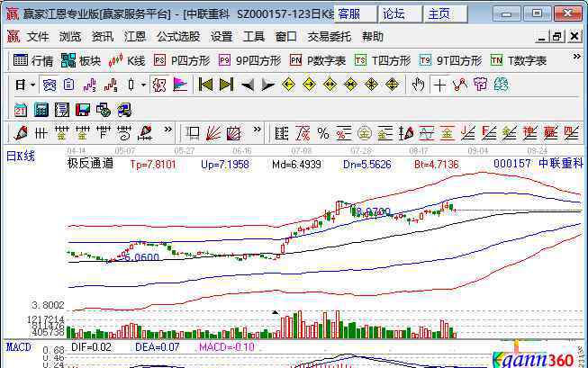Switch to the K线 candlestick chart
The width and height of the screenshot is (588, 368).
[x=127, y=60]
